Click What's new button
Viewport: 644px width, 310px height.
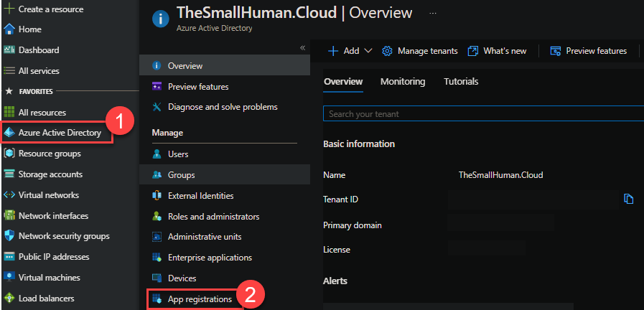tap(497, 51)
